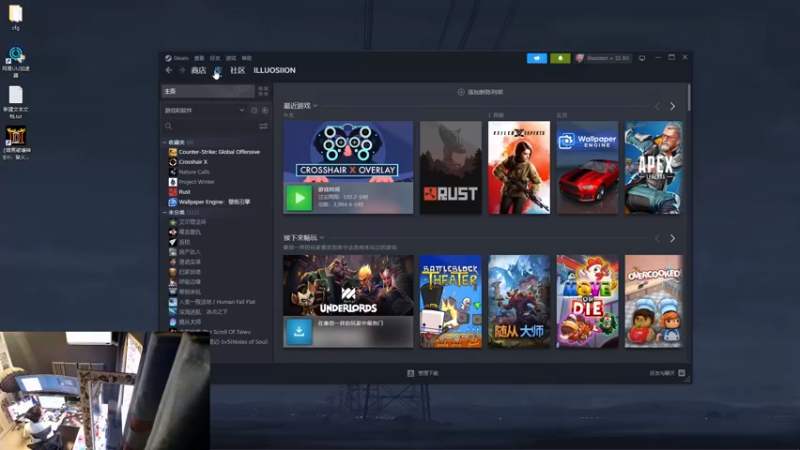The height and width of the screenshot is (450, 800).
Task: Open the ILLUOSIION profile tab
Action: (274, 70)
